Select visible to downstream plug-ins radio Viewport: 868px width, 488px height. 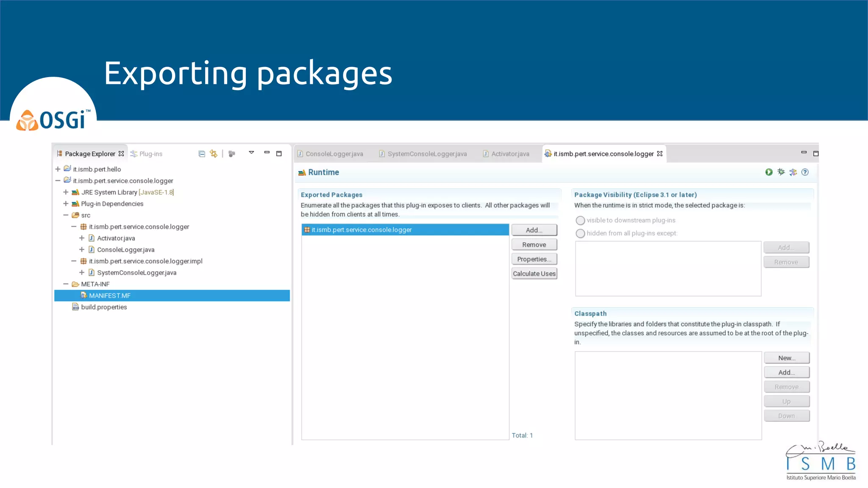(580, 220)
